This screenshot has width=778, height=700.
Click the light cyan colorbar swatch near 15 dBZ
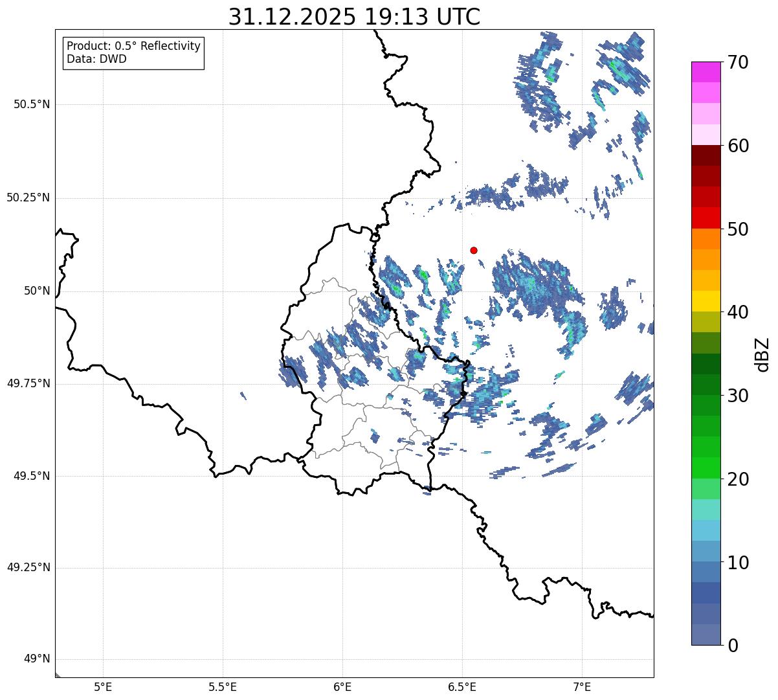(706, 510)
